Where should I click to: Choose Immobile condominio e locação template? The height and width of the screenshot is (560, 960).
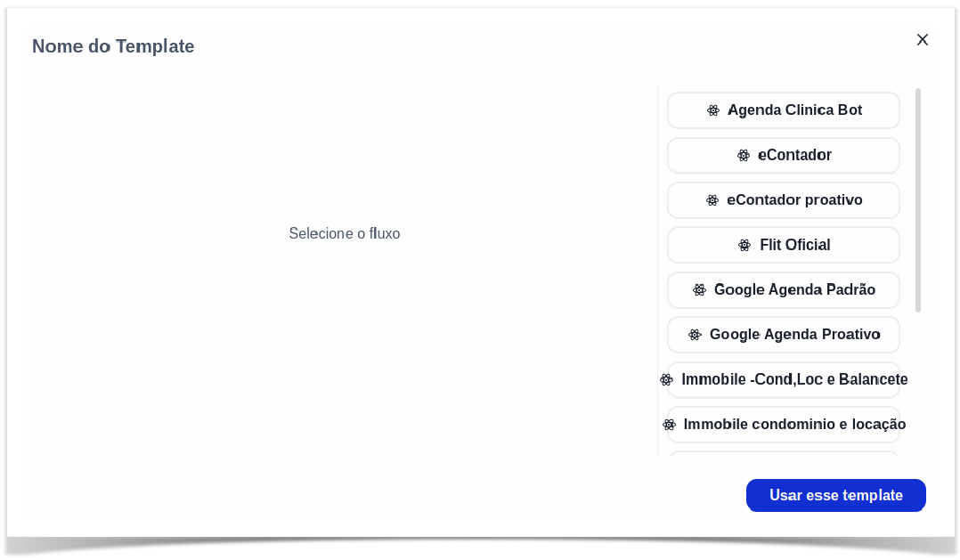click(783, 425)
